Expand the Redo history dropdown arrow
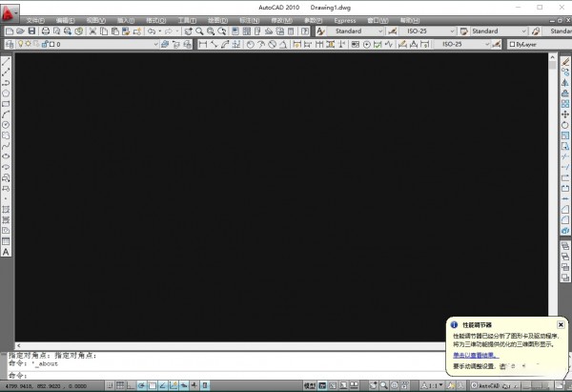This screenshot has width=572, height=392. [x=177, y=31]
